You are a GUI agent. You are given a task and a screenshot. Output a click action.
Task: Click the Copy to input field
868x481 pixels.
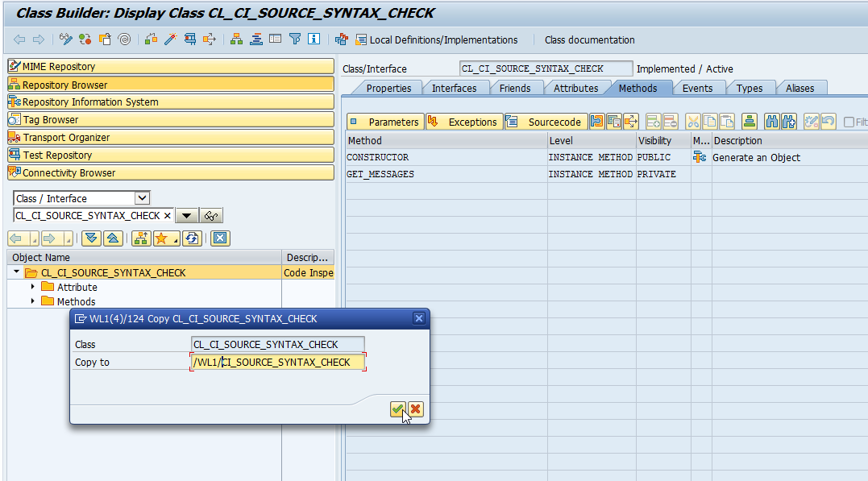(278, 363)
